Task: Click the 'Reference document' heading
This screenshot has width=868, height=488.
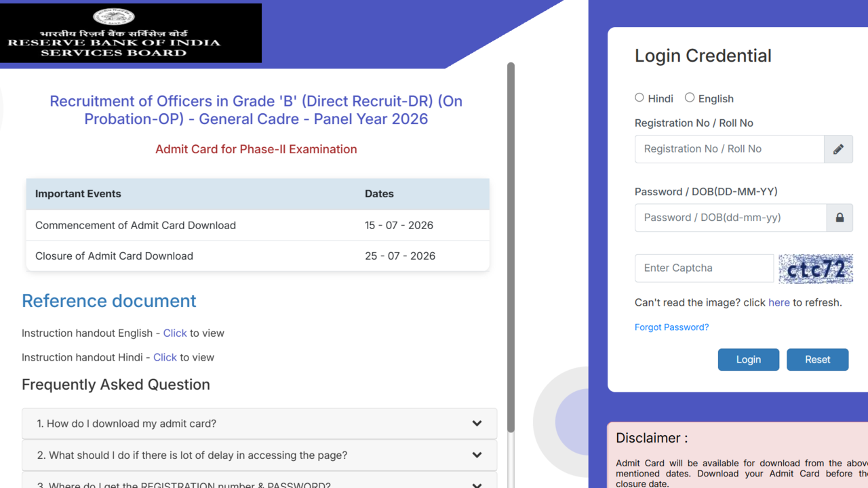Action: pyautogui.click(x=109, y=301)
